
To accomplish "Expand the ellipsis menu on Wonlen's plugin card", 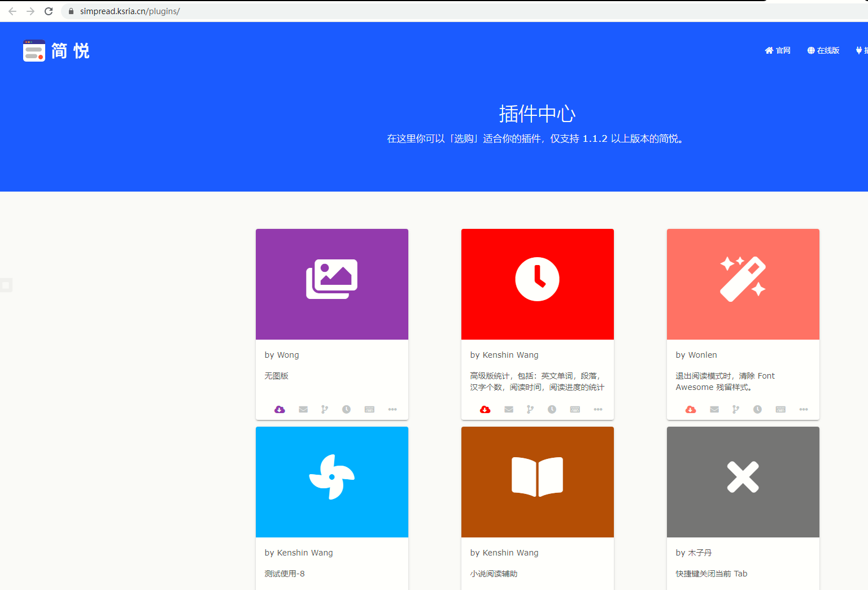I will (804, 409).
